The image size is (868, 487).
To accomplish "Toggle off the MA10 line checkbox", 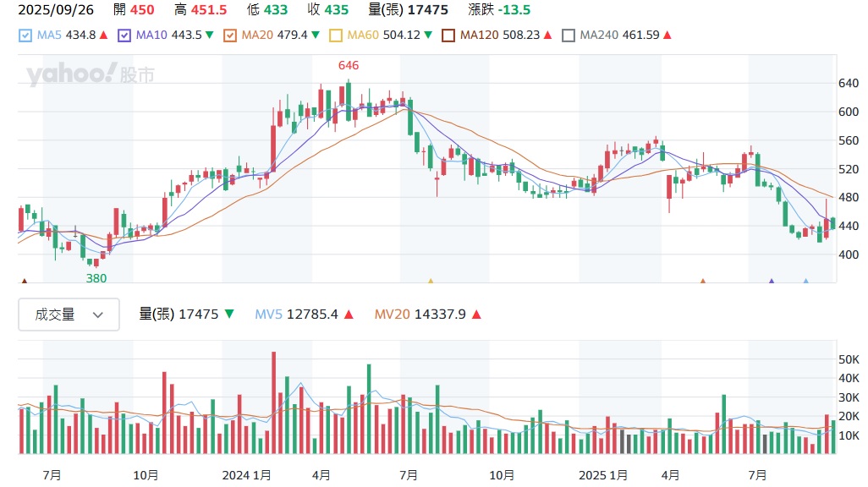I will (125, 36).
